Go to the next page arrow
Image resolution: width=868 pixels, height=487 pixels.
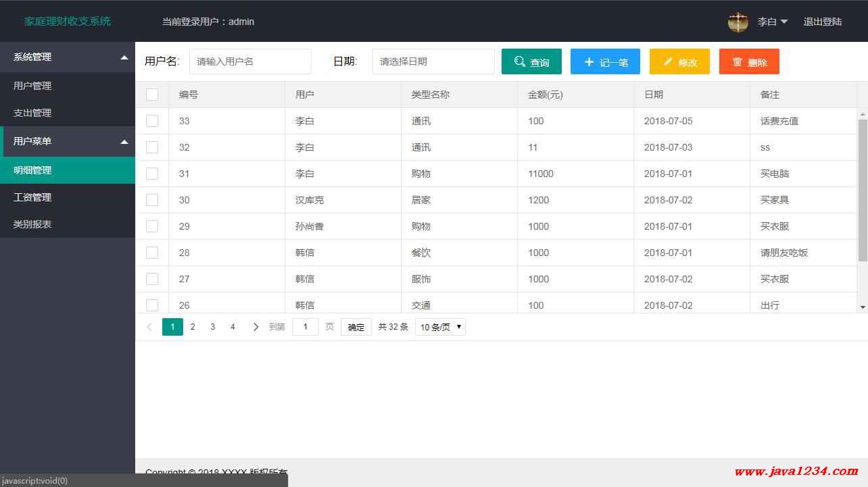(x=256, y=327)
